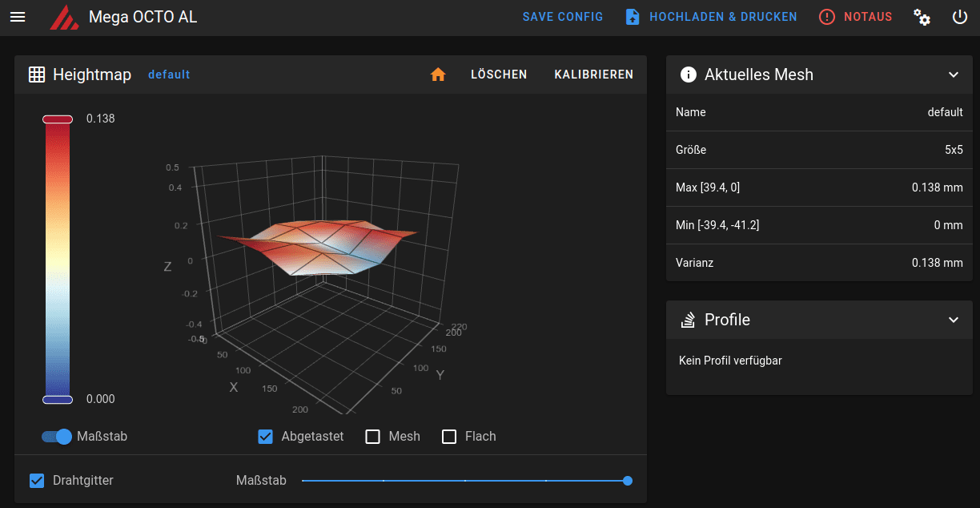Click the lower color scale handle
Image resolution: width=980 pixels, height=508 pixels.
pyautogui.click(x=57, y=399)
